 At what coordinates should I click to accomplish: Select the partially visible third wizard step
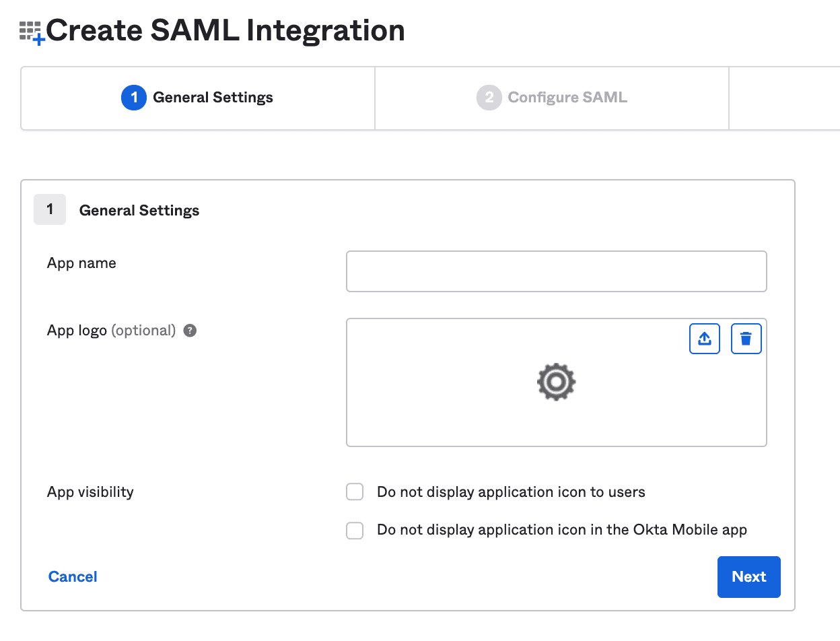coord(784,97)
